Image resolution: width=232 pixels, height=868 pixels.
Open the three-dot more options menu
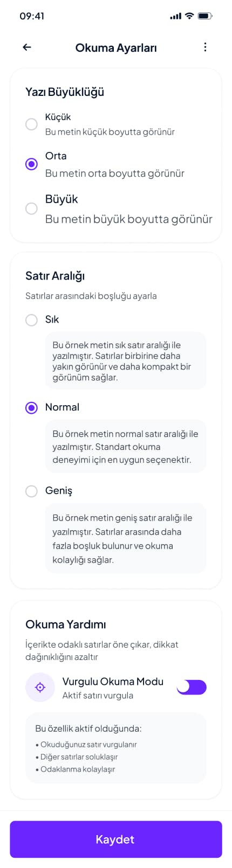(205, 47)
